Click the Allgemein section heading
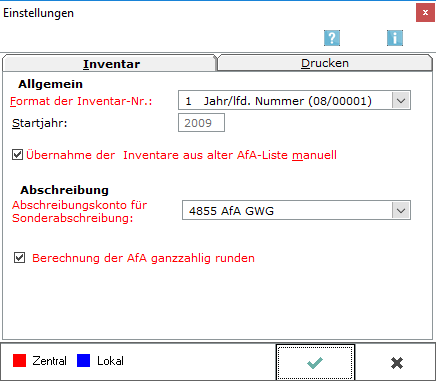The image size is (436, 381). pos(50,84)
